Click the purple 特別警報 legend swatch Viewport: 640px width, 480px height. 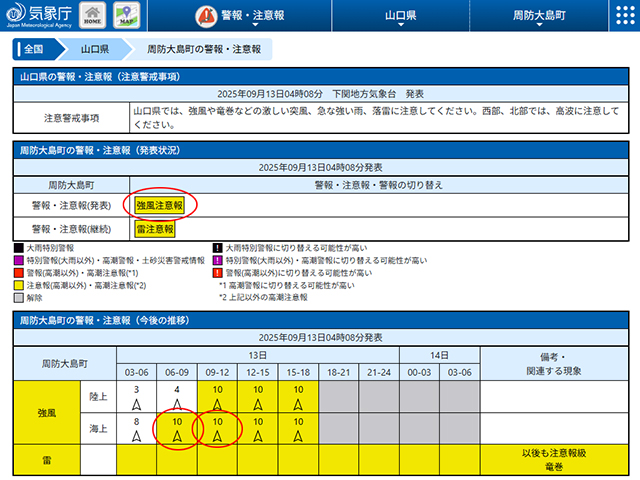tap(19, 260)
